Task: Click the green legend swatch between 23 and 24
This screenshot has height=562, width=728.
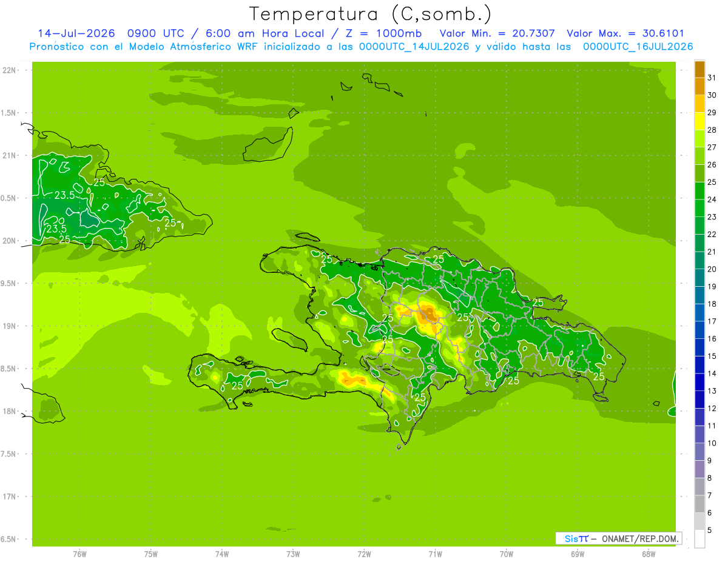Action: point(699,208)
